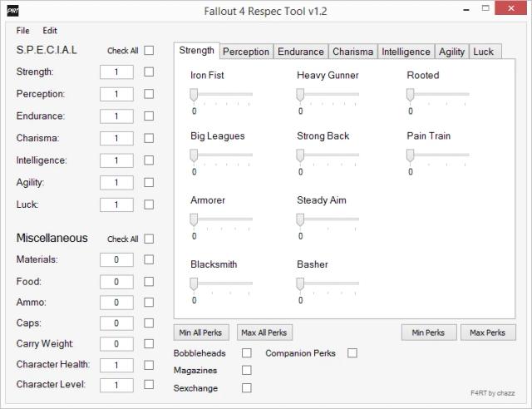This screenshot has height=409, width=532.
Task: Tick the Miscellaneous Check All checkbox
Action: (x=149, y=239)
